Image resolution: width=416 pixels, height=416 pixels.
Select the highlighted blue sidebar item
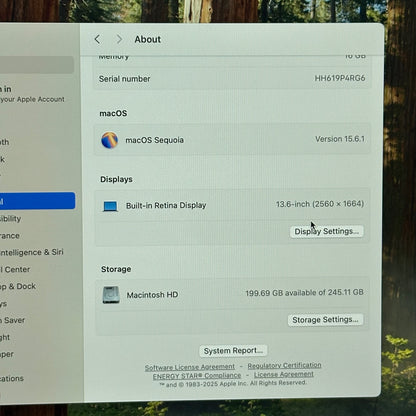coord(37,201)
